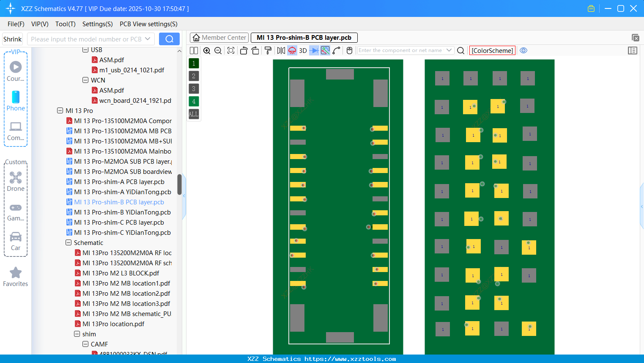Collapse the MI 13 Pro tree node

coord(60,110)
